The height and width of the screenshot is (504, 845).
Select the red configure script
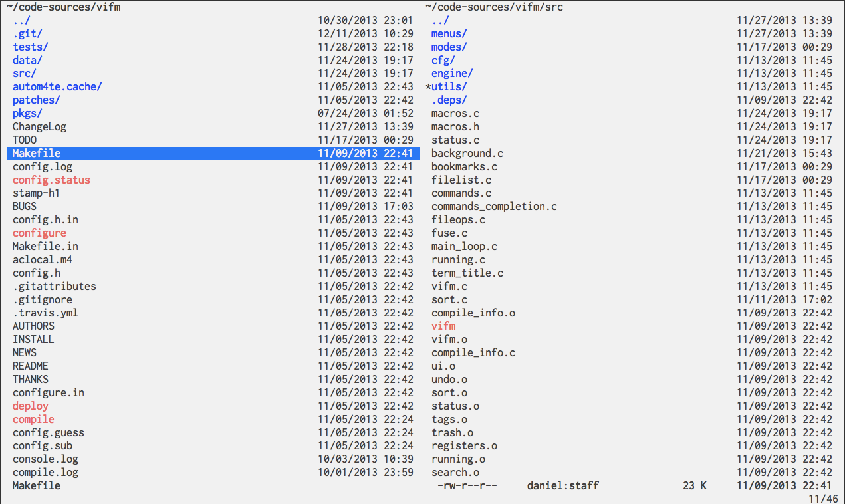coord(39,233)
